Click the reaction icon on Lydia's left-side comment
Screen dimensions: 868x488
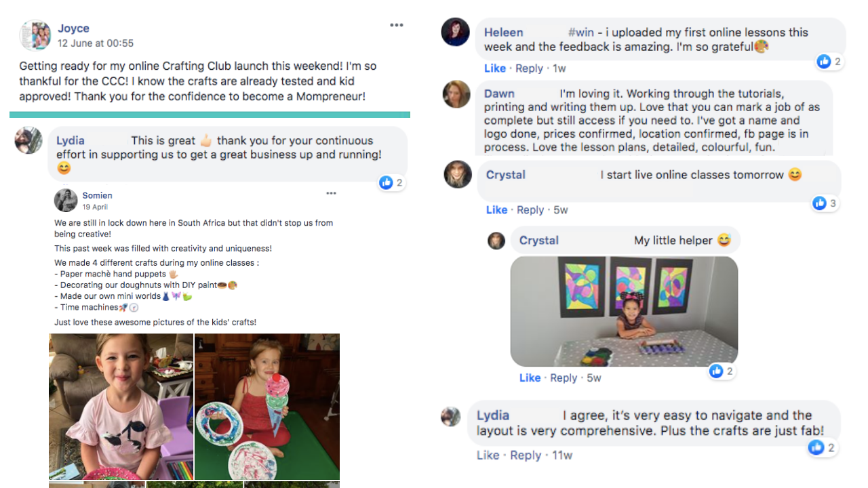pos(386,182)
